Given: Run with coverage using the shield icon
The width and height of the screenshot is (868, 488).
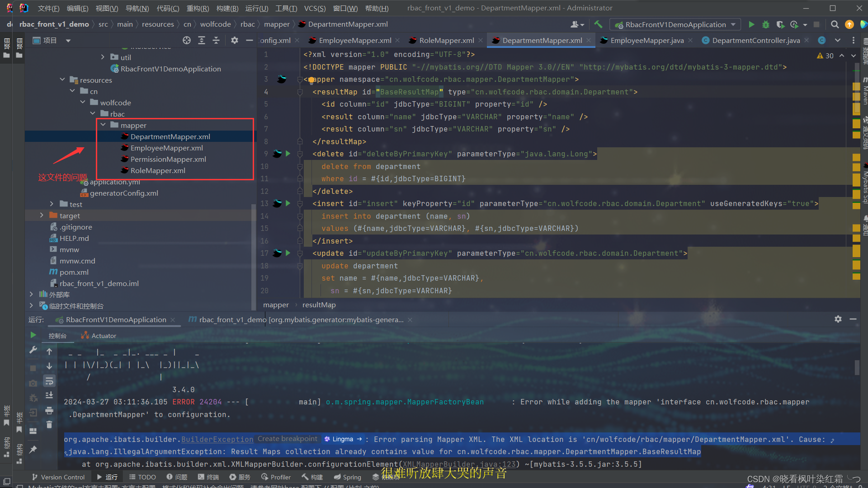Looking at the screenshot, I should tap(780, 24).
